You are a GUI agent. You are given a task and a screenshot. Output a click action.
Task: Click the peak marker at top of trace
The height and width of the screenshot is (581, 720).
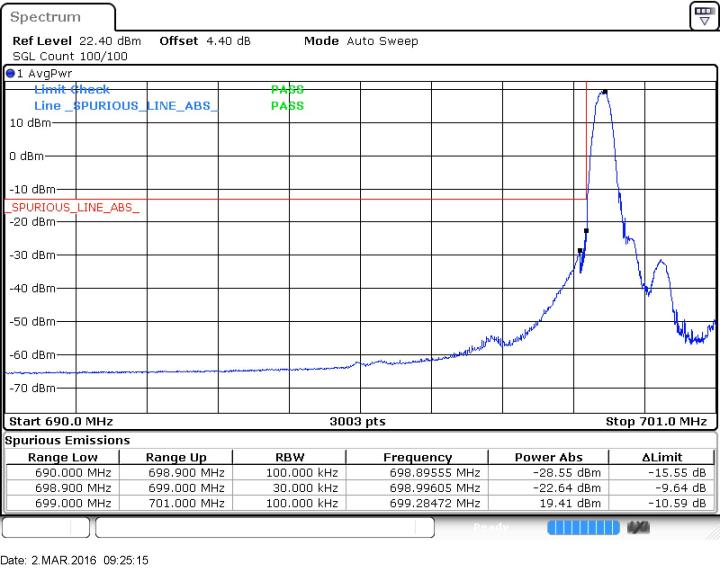(x=605, y=92)
